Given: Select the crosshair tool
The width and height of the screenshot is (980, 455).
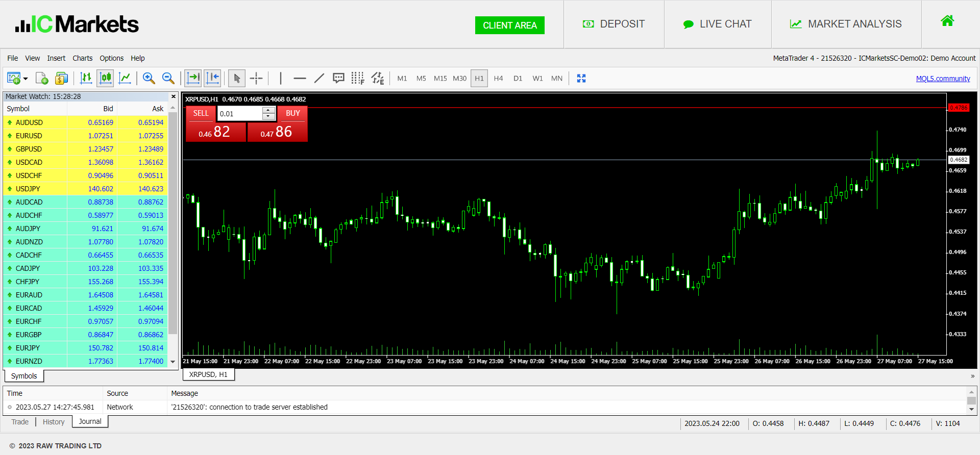Looking at the screenshot, I should click(256, 78).
